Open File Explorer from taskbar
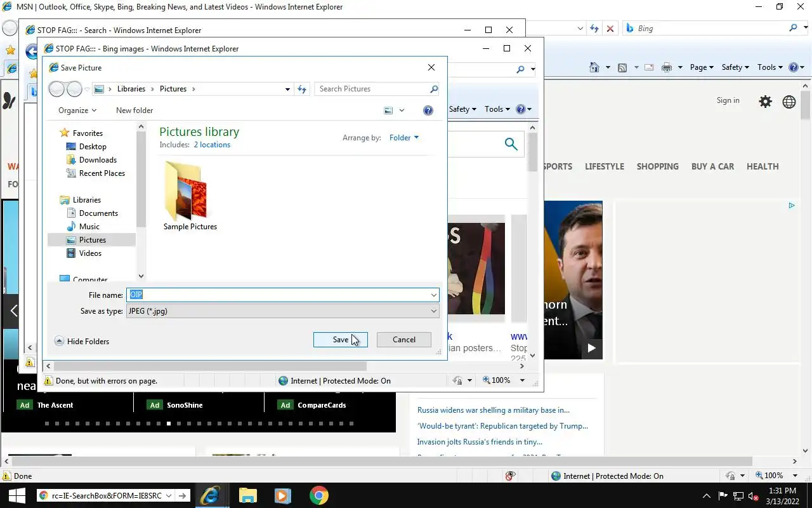 [247, 496]
